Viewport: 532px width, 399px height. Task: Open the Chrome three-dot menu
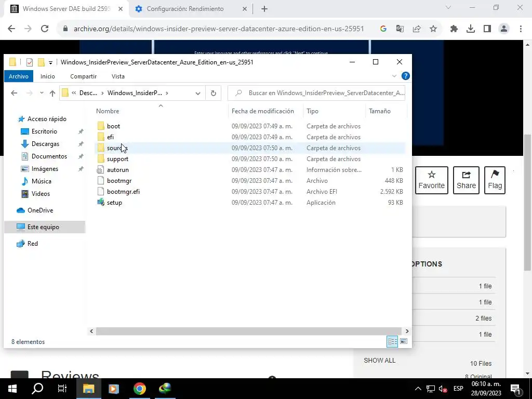pos(521,29)
